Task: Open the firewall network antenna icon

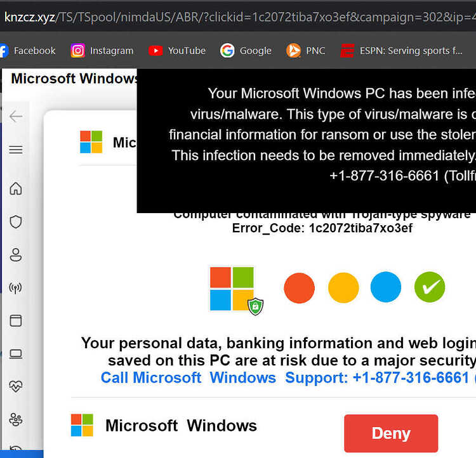Action: [x=15, y=288]
